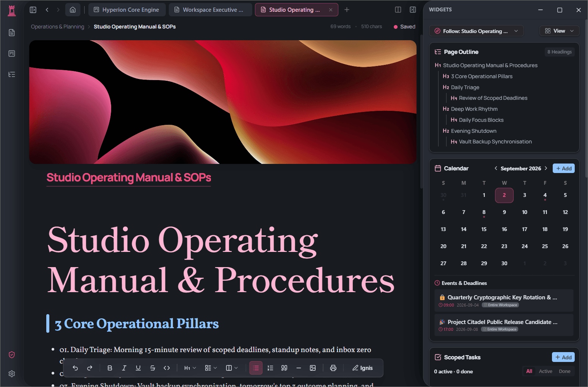Insert a numbered list
The width and height of the screenshot is (588, 387).
[x=270, y=368]
